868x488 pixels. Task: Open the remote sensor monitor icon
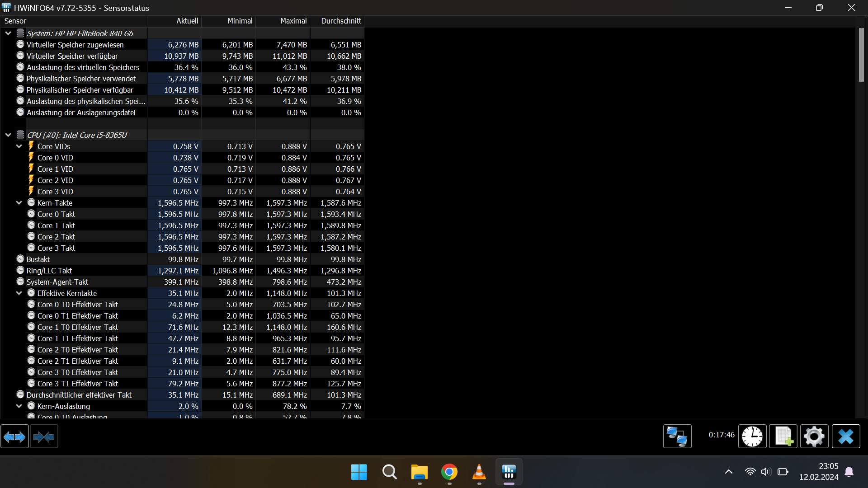coord(677,436)
